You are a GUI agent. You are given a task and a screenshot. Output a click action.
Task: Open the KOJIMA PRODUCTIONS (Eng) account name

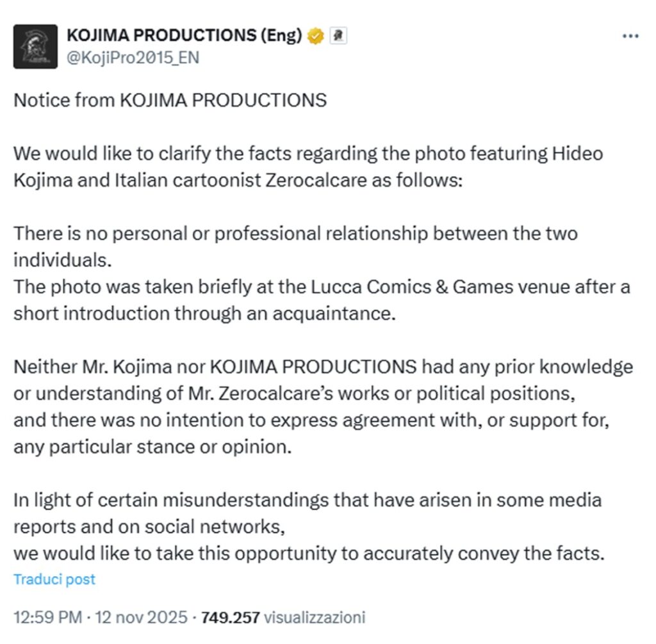click(x=184, y=36)
